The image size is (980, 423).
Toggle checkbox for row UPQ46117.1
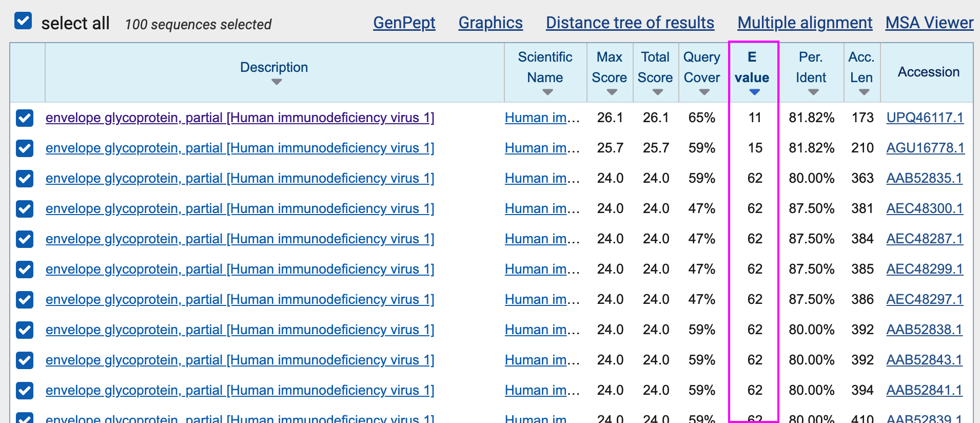(x=25, y=118)
